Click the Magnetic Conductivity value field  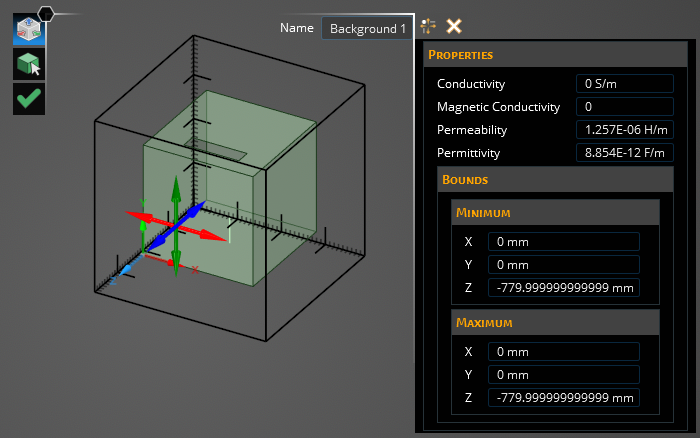pos(625,107)
